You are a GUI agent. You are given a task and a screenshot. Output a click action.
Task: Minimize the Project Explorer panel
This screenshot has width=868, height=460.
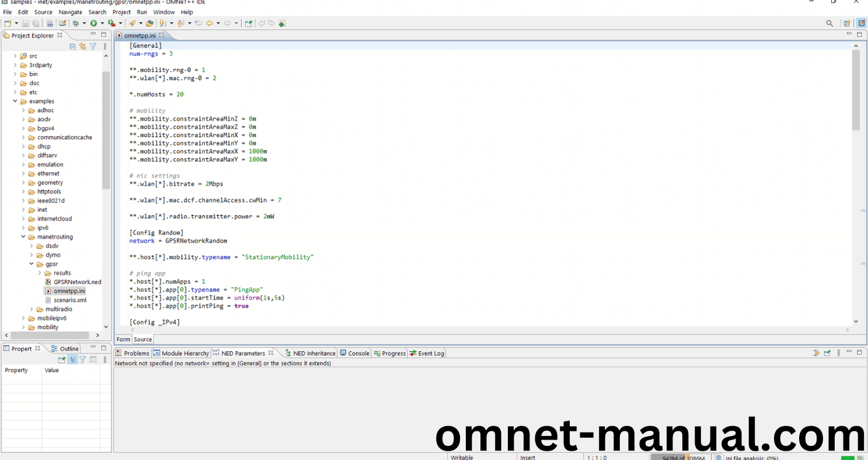point(94,34)
